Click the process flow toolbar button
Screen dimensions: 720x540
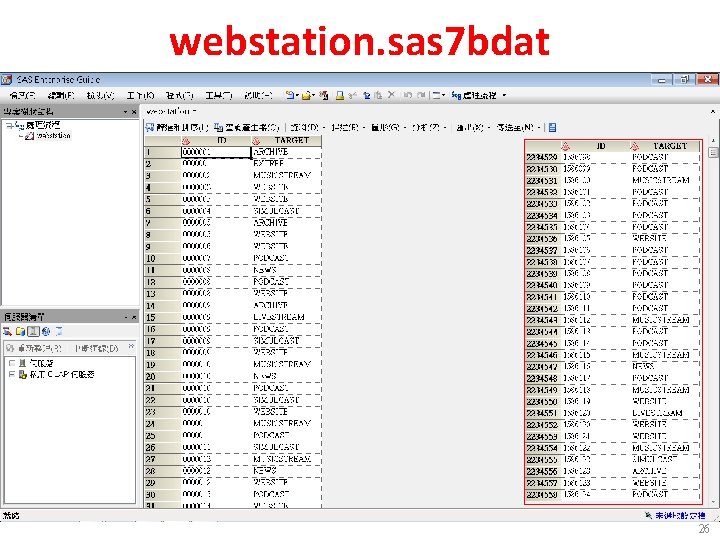474,95
